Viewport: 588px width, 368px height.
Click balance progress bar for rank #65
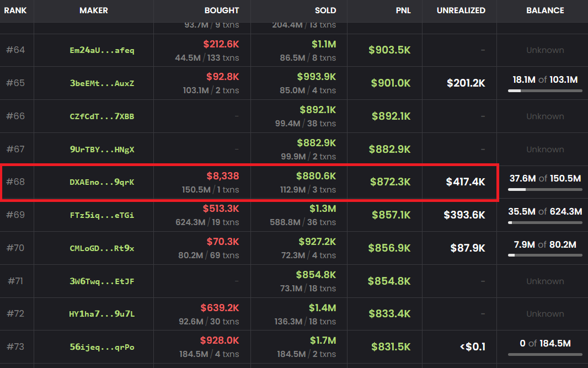(x=545, y=90)
